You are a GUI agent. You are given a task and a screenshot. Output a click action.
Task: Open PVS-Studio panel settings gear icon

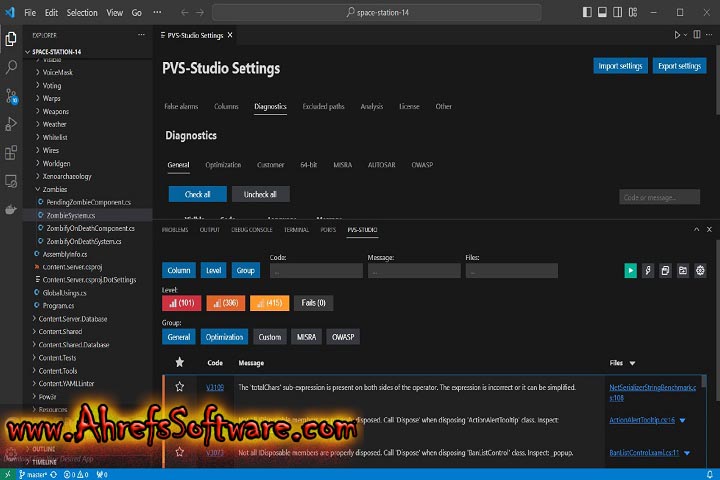[700, 270]
